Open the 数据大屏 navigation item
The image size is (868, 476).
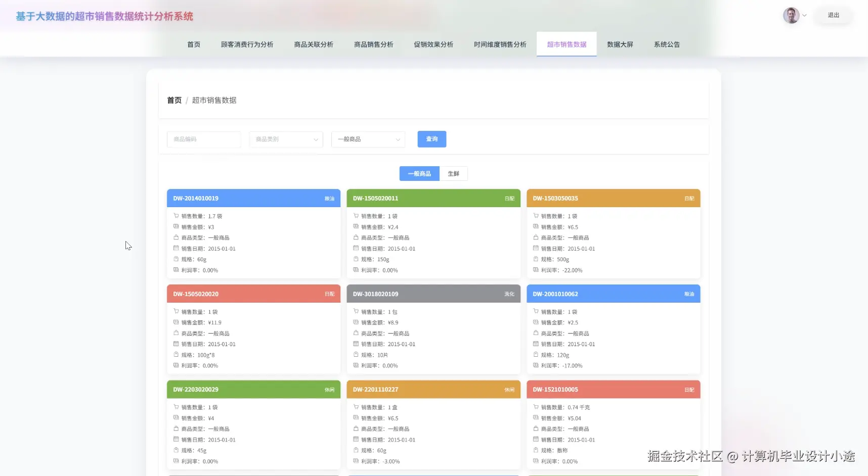tap(620, 44)
